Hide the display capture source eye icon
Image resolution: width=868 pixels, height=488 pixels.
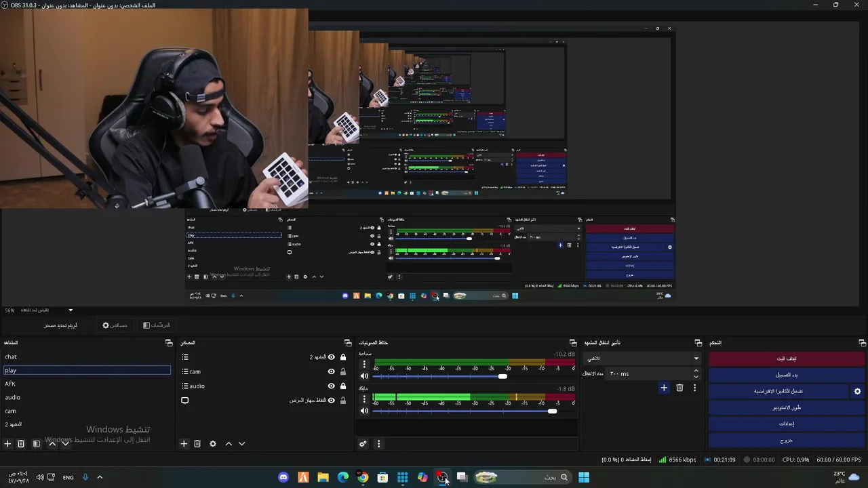(x=332, y=401)
